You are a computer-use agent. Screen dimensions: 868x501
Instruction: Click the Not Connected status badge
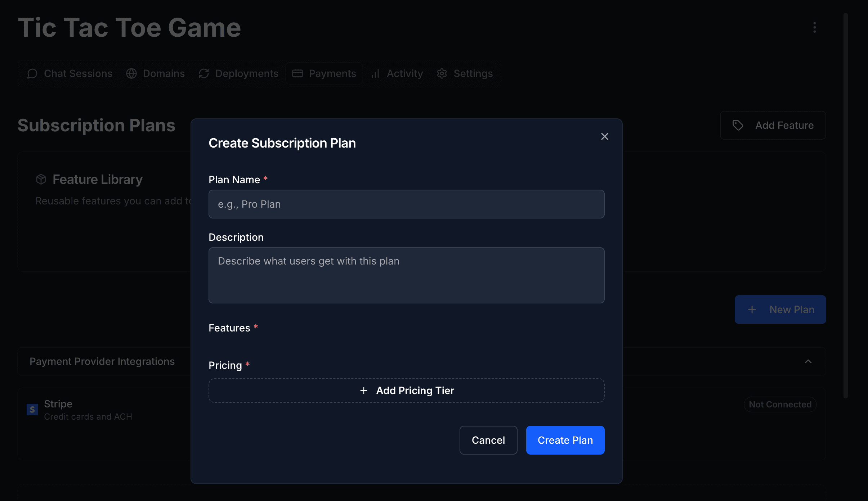pos(780,405)
